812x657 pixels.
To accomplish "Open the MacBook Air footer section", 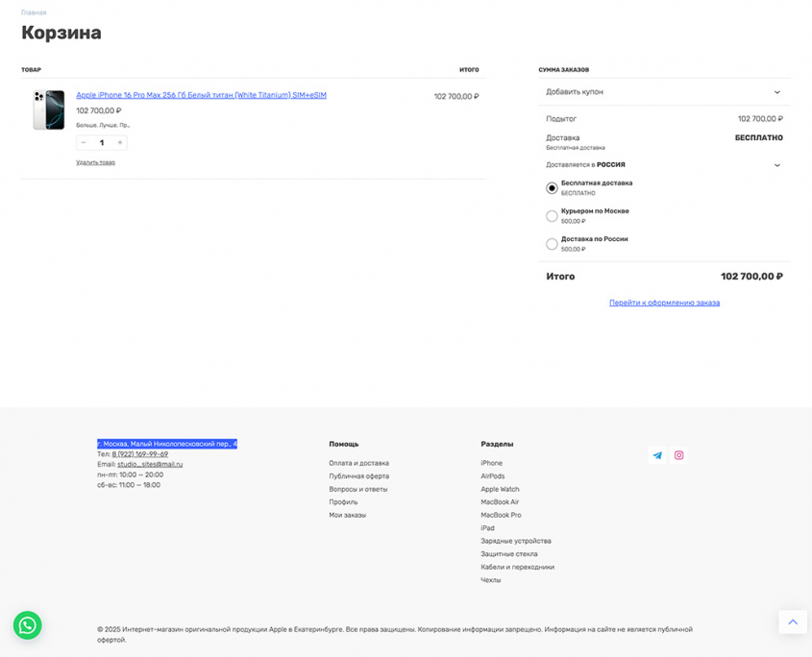I will (x=500, y=502).
